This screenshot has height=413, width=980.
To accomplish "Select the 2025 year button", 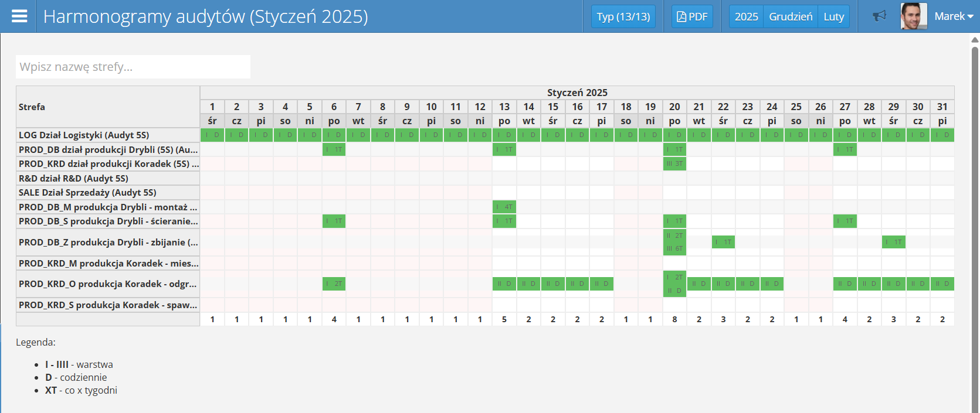I will 746,16.
